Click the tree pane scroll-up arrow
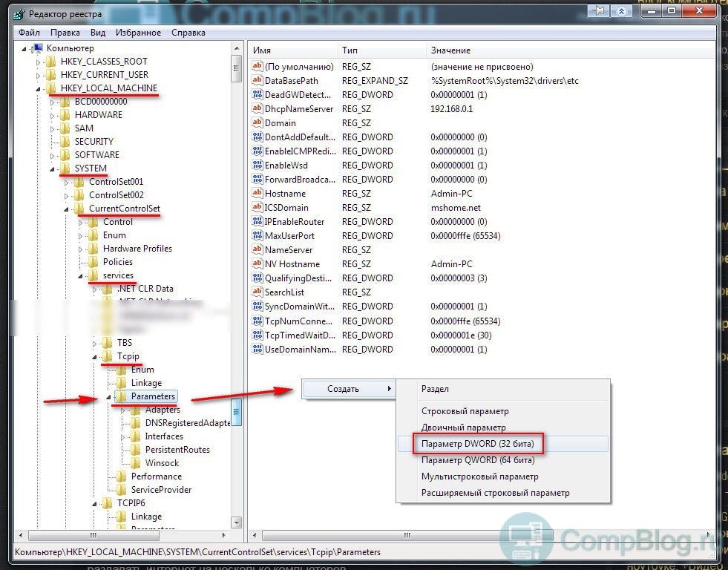Image resolution: width=728 pixels, height=570 pixels. pos(236,48)
